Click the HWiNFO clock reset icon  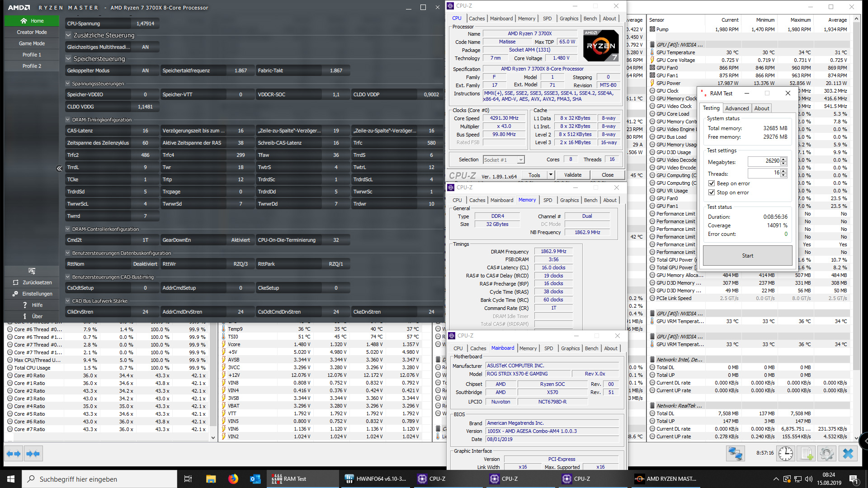click(786, 453)
